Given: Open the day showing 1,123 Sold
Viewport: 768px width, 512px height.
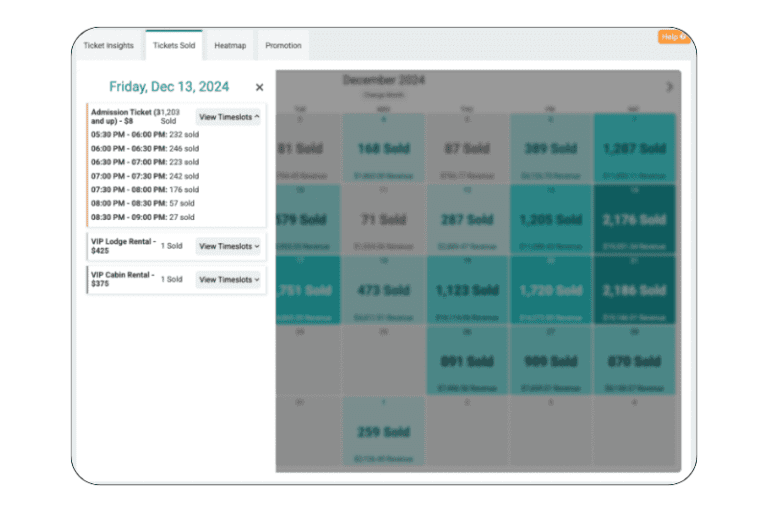Looking at the screenshot, I should click(467, 290).
